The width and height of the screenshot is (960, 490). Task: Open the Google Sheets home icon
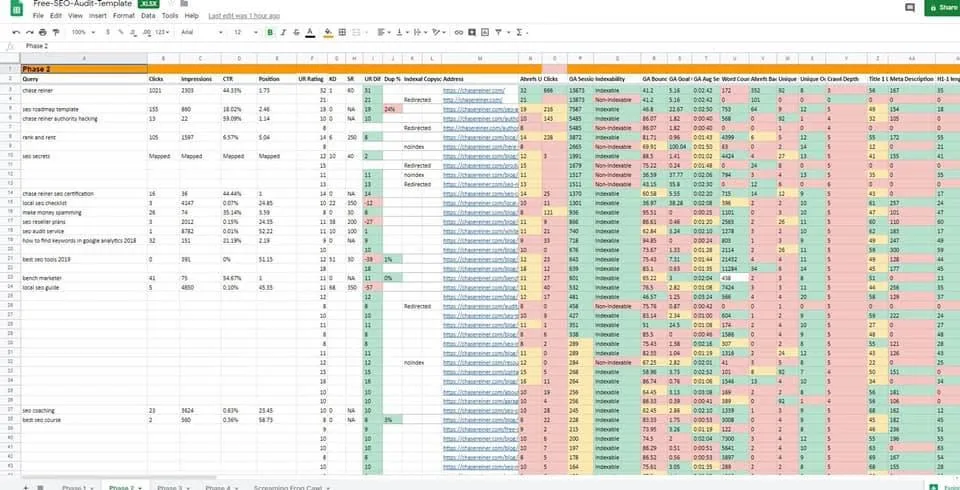pos(17,7)
